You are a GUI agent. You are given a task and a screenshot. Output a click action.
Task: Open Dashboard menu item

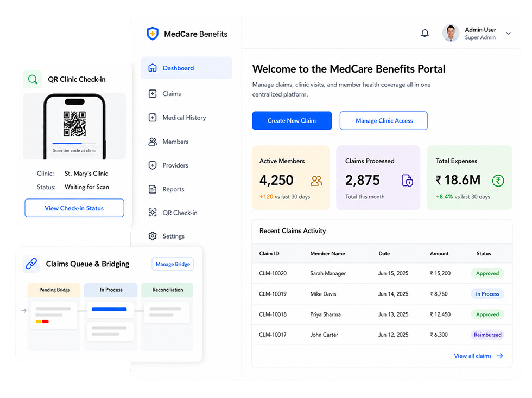point(186,68)
